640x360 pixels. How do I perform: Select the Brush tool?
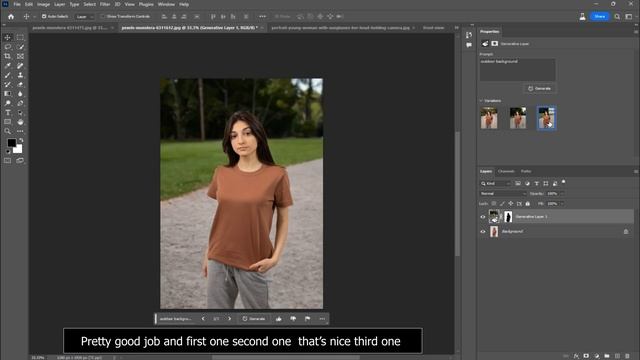pyautogui.click(x=8, y=75)
